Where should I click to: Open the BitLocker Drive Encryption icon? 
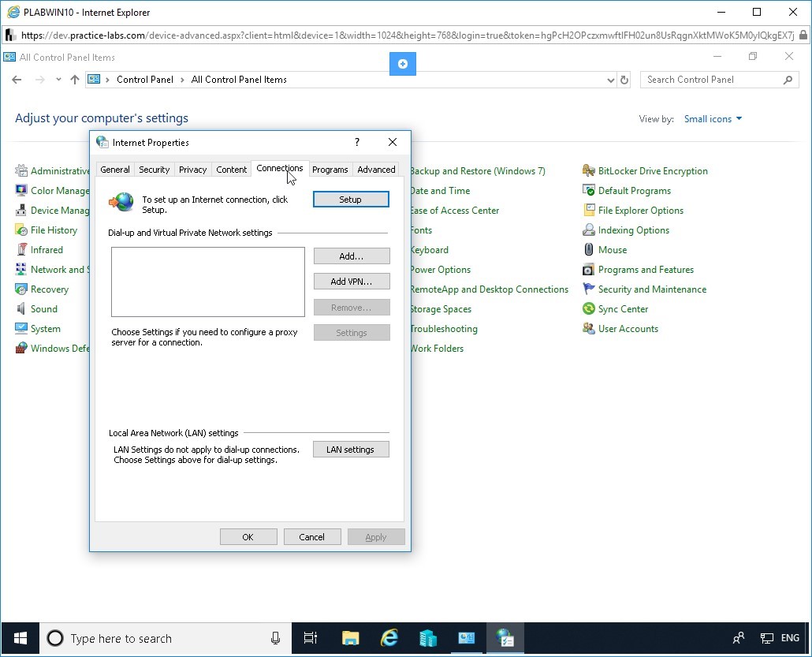click(589, 170)
